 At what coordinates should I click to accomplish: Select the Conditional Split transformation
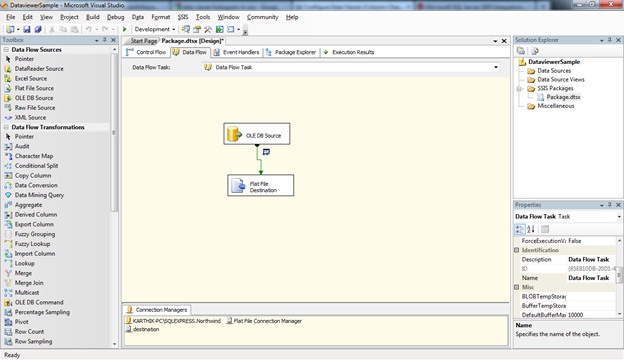pyautogui.click(x=36, y=165)
